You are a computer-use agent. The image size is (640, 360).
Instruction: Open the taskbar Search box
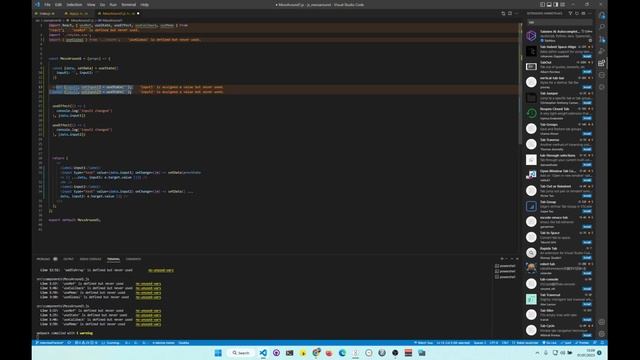(x=241, y=353)
